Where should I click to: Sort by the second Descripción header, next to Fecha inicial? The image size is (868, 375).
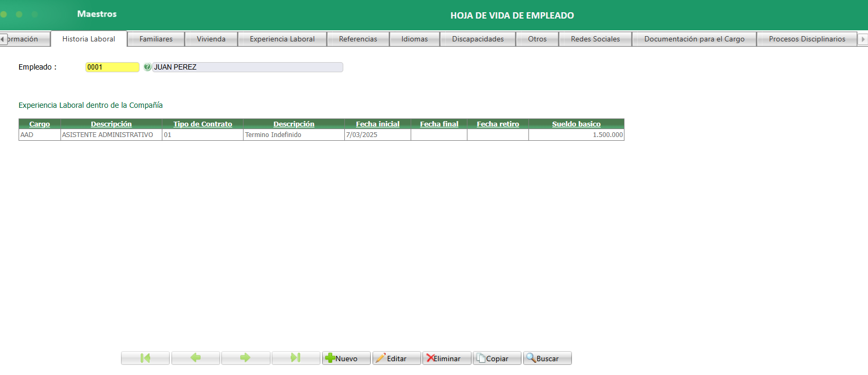(294, 124)
